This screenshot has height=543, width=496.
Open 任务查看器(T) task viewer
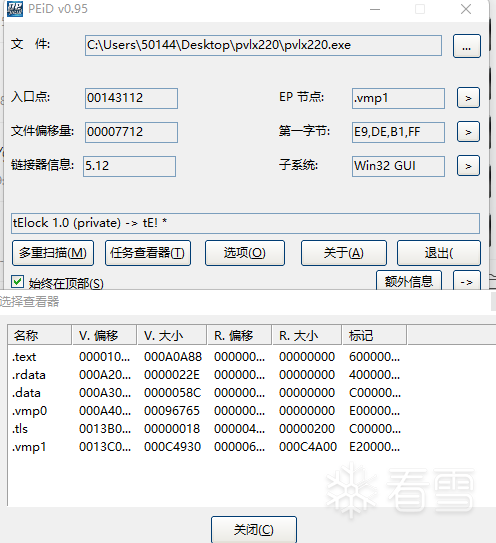coord(148,253)
